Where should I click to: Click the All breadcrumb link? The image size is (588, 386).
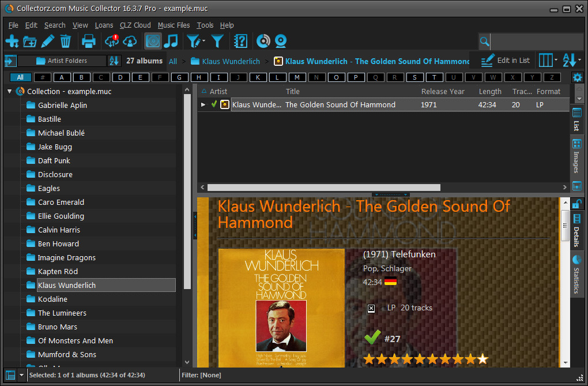(173, 61)
